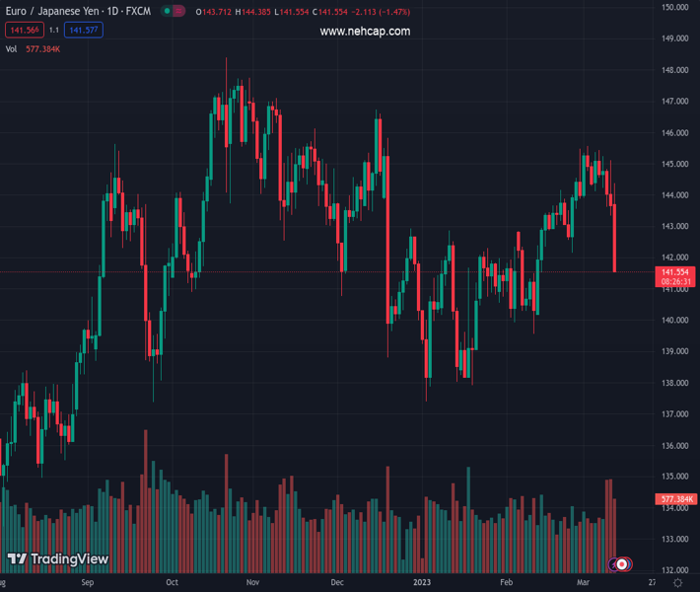Select the Vol indicator label
The width and height of the screenshot is (700, 592).
coord(12,48)
